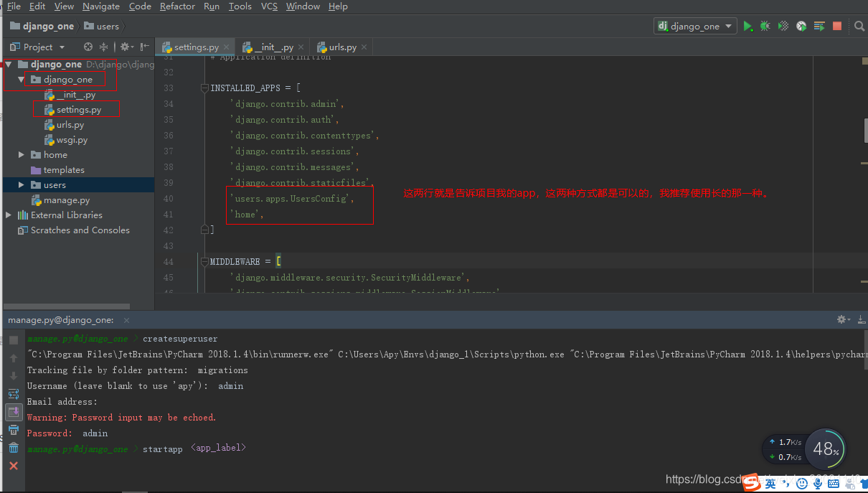The height and width of the screenshot is (493, 868).
Task: Select wsgi.py in project tree
Action: pos(72,140)
